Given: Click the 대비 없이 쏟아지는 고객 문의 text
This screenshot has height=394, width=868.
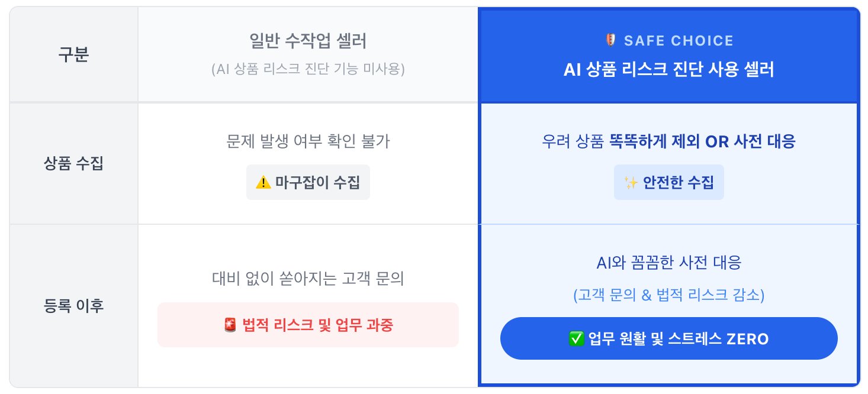Looking at the screenshot, I should click(308, 279).
